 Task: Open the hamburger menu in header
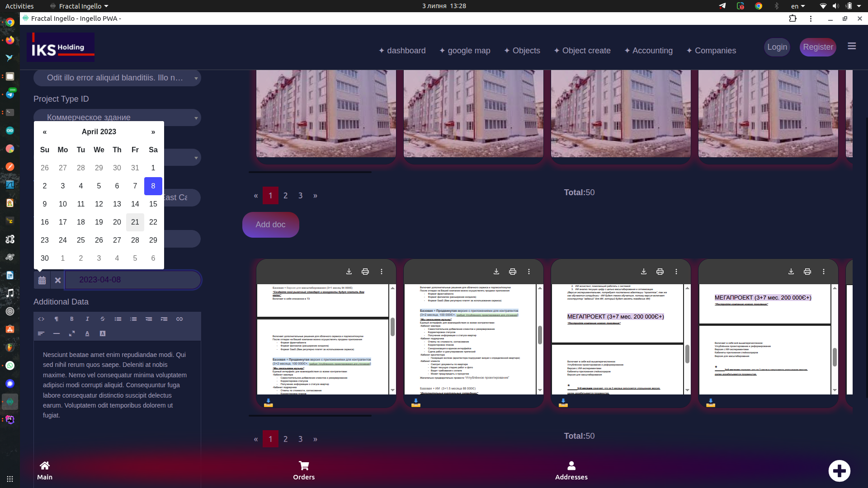click(852, 46)
